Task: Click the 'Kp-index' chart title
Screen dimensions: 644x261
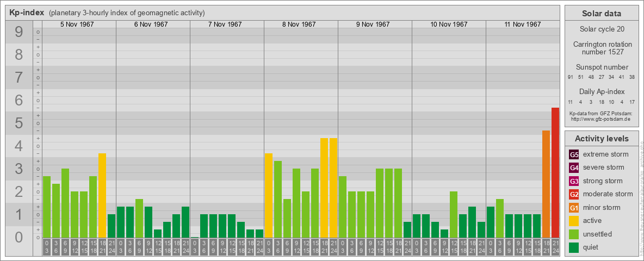Action: 27,13
